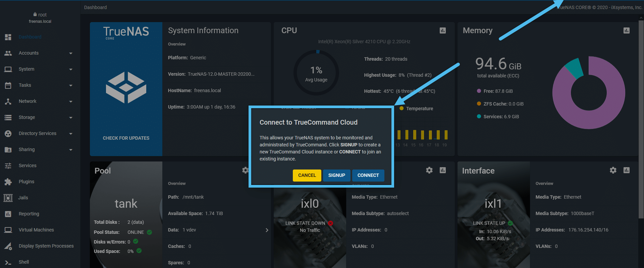Expand the Storage menu arrow
This screenshot has width=644, height=268.
coord(71,118)
